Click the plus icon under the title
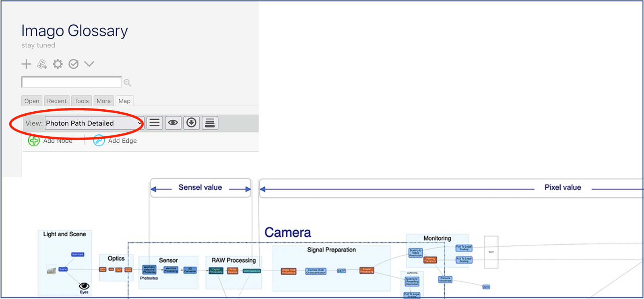Viewport: 644px width, 299px height. point(26,64)
